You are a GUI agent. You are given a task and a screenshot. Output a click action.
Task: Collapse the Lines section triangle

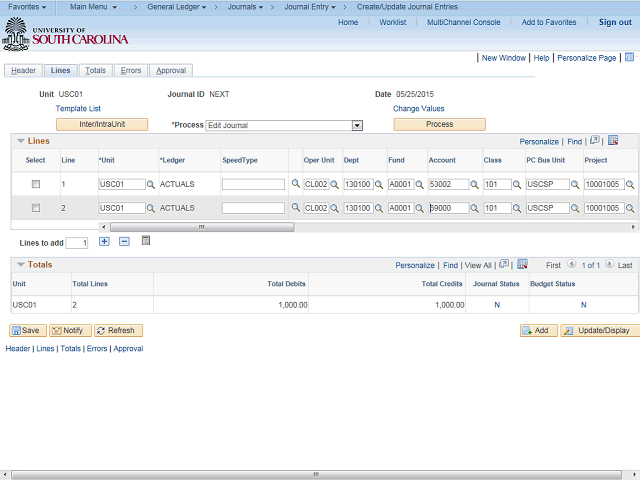pyautogui.click(x=21, y=141)
